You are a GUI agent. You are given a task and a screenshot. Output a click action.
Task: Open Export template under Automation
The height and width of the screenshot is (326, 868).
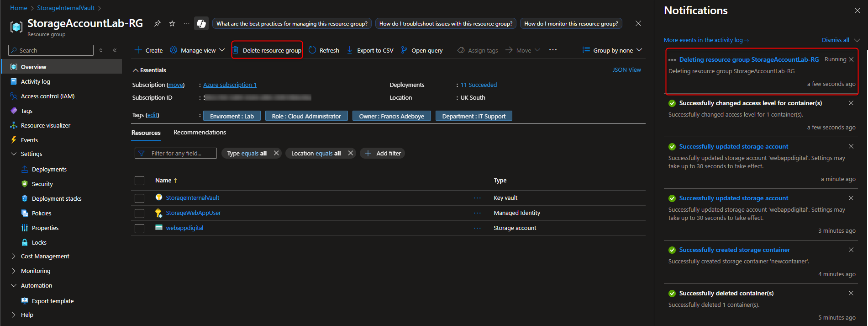point(53,301)
